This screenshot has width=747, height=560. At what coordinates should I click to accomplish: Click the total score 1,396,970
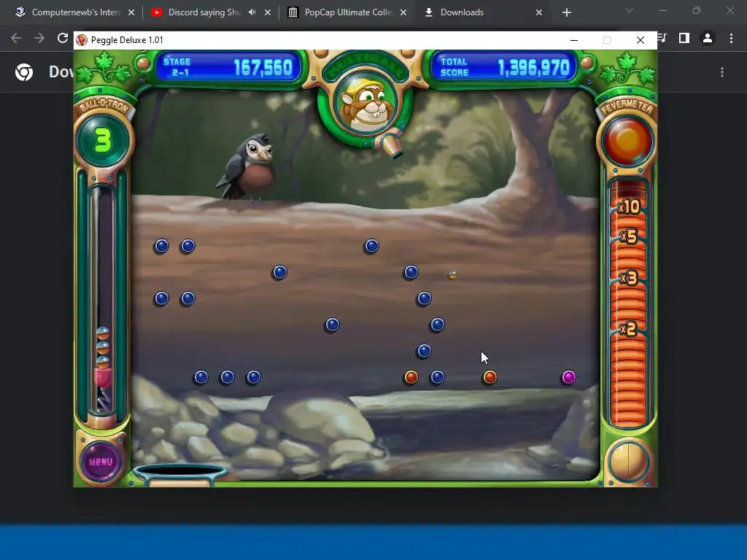(533, 68)
